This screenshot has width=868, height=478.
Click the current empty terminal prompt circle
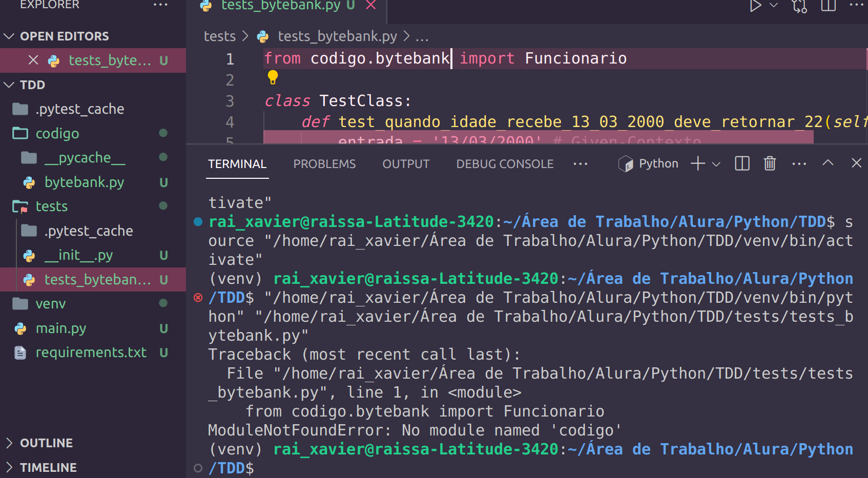point(198,468)
